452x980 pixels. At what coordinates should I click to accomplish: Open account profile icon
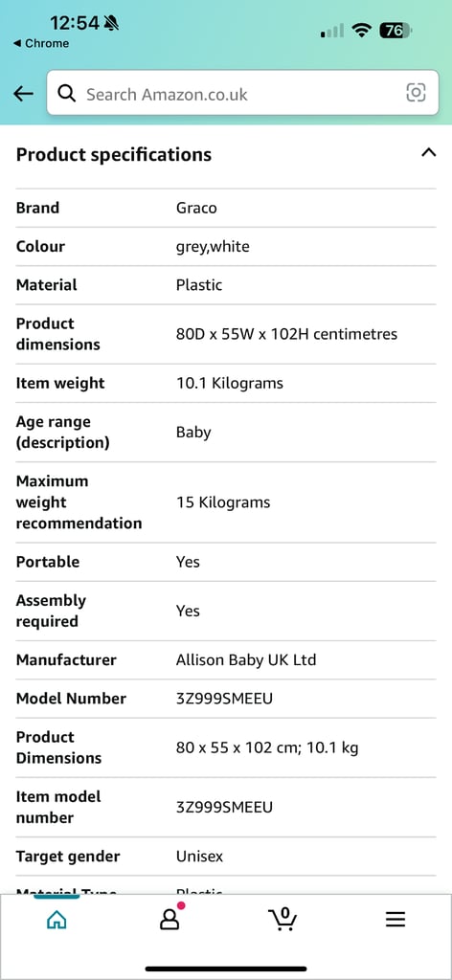tap(169, 918)
